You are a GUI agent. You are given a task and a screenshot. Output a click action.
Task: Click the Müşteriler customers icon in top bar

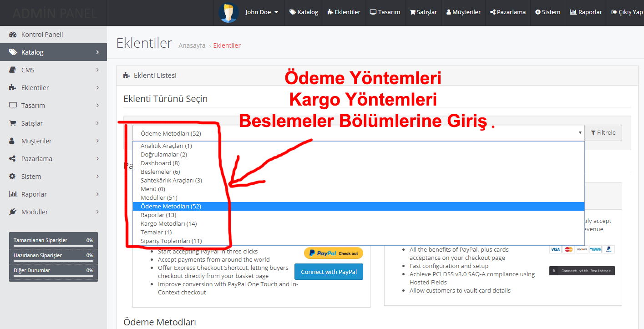[449, 11]
